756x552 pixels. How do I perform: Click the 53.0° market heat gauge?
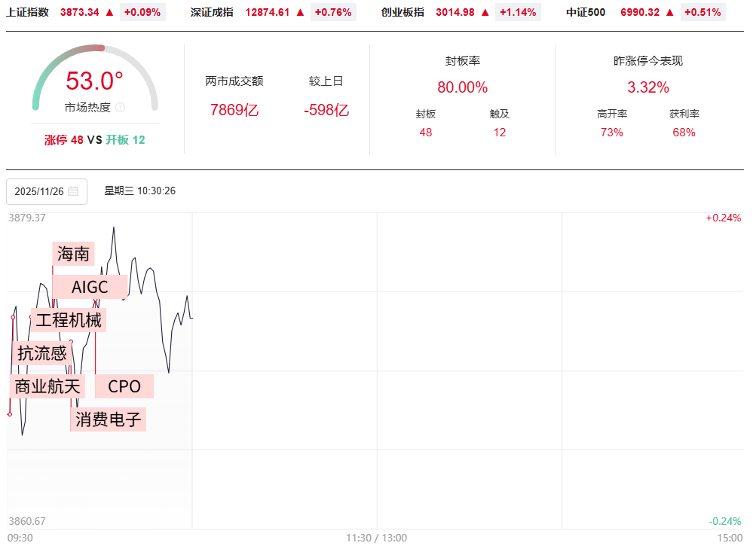pyautogui.click(x=94, y=81)
